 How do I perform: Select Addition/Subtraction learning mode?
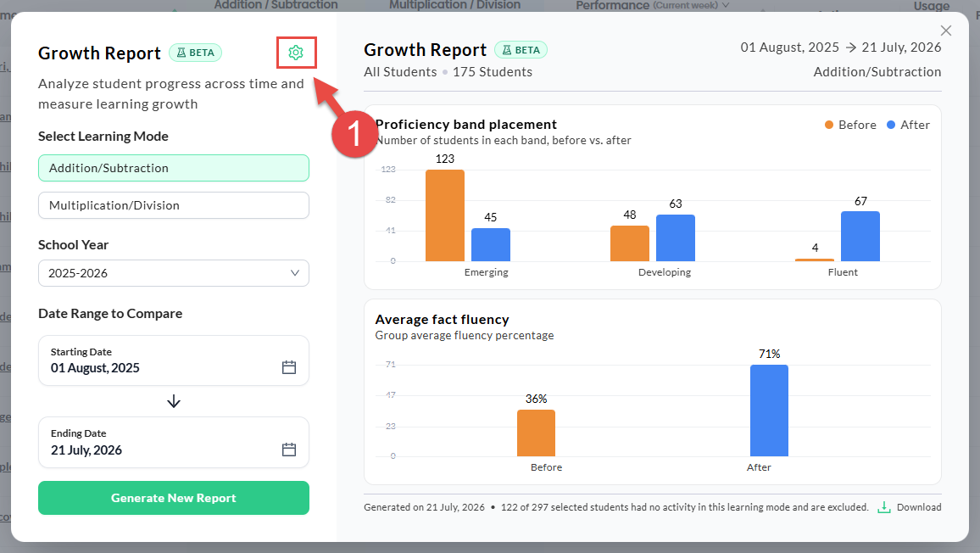pos(174,168)
